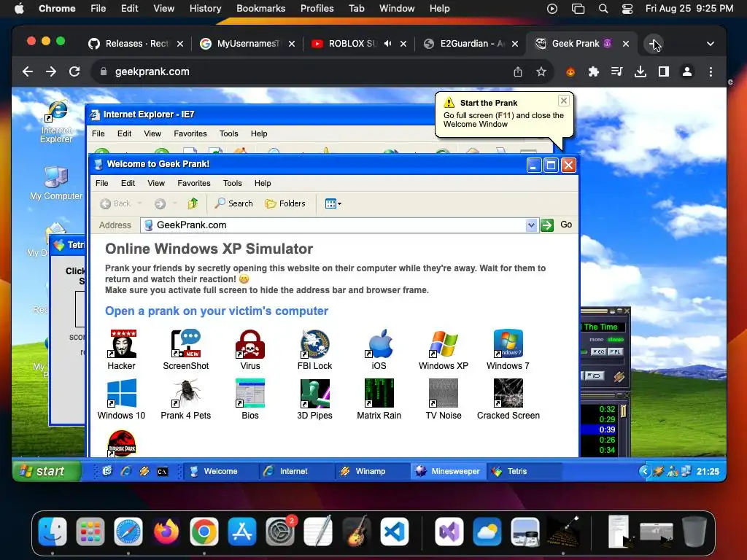The height and width of the screenshot is (560, 747).
Task: Bookmark page with the star icon
Action: tap(541, 72)
